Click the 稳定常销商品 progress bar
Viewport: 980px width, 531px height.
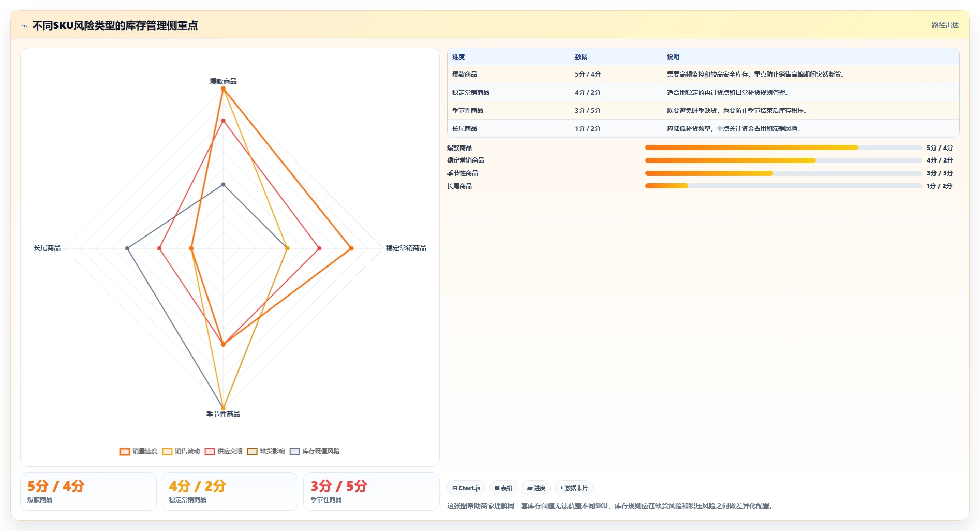click(x=783, y=160)
